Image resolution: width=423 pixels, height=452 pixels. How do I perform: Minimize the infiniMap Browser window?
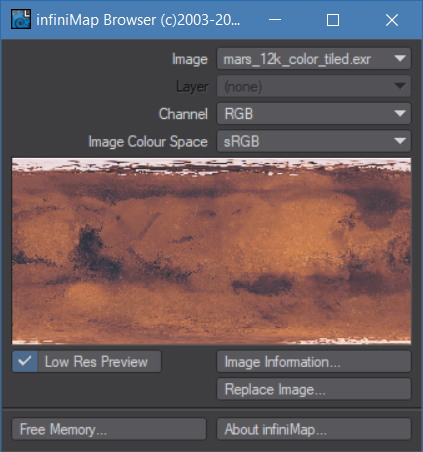(275, 20)
